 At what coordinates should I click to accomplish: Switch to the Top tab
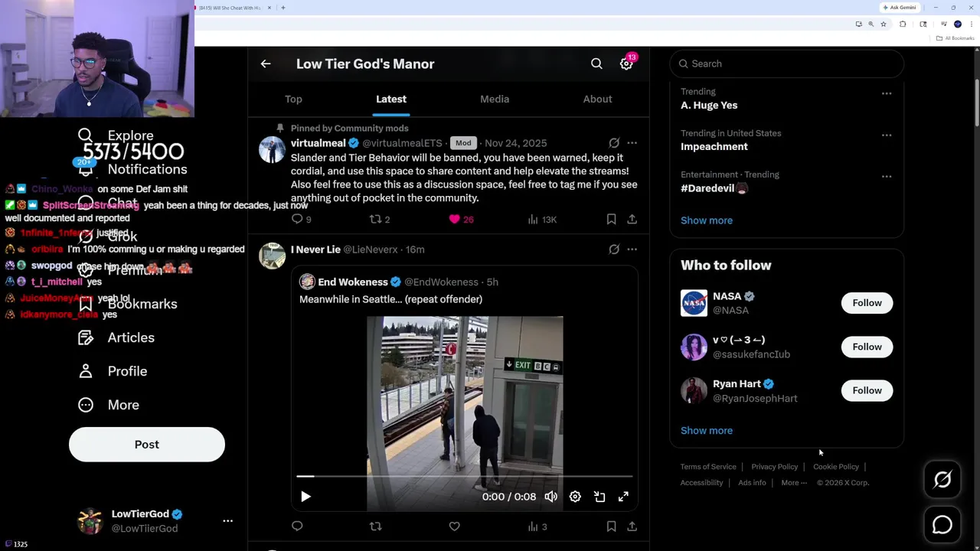(293, 99)
